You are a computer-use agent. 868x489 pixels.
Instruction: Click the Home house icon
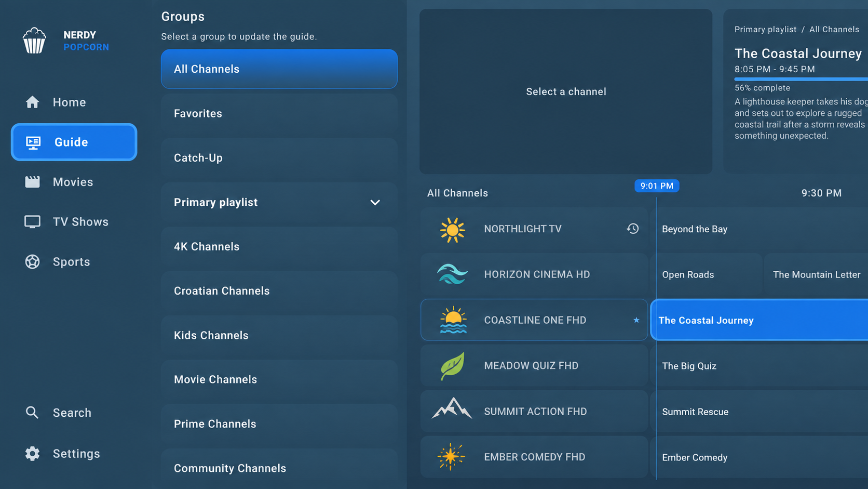click(32, 102)
